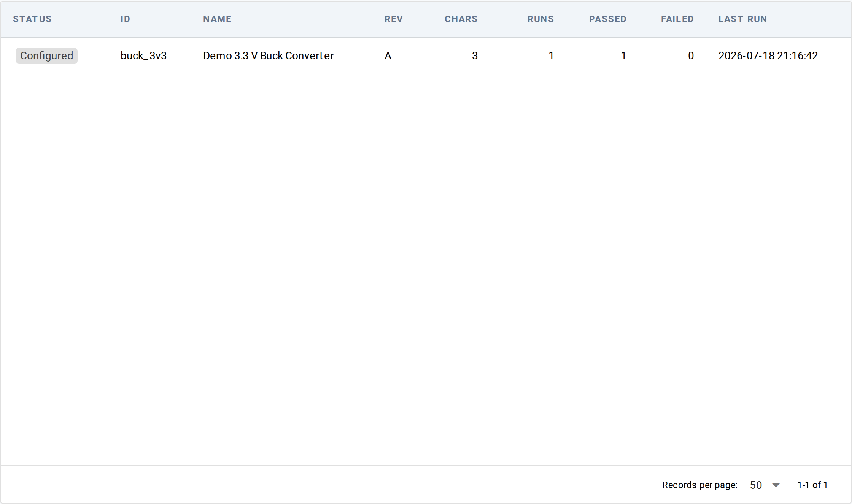Sort table by RUNS column header
The width and height of the screenshot is (852, 504).
(x=540, y=19)
